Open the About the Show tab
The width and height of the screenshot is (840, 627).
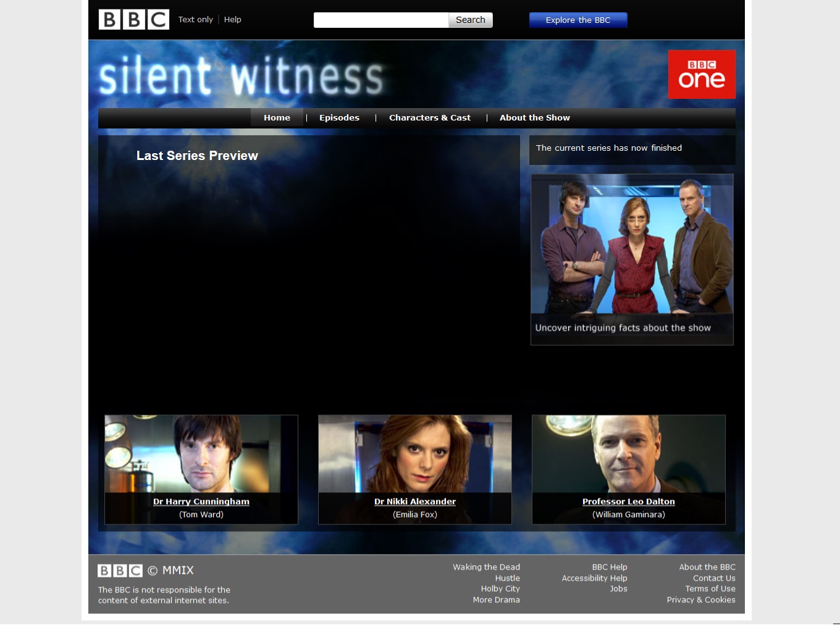[535, 117]
